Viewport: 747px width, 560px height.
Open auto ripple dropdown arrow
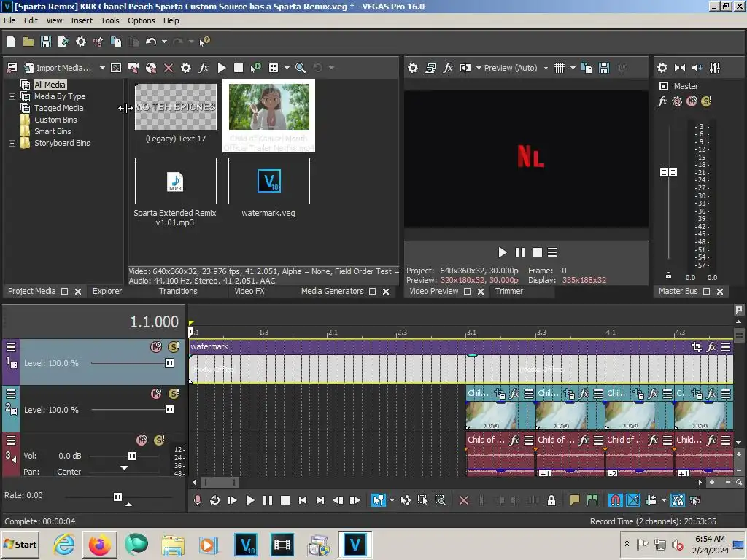pos(664,500)
